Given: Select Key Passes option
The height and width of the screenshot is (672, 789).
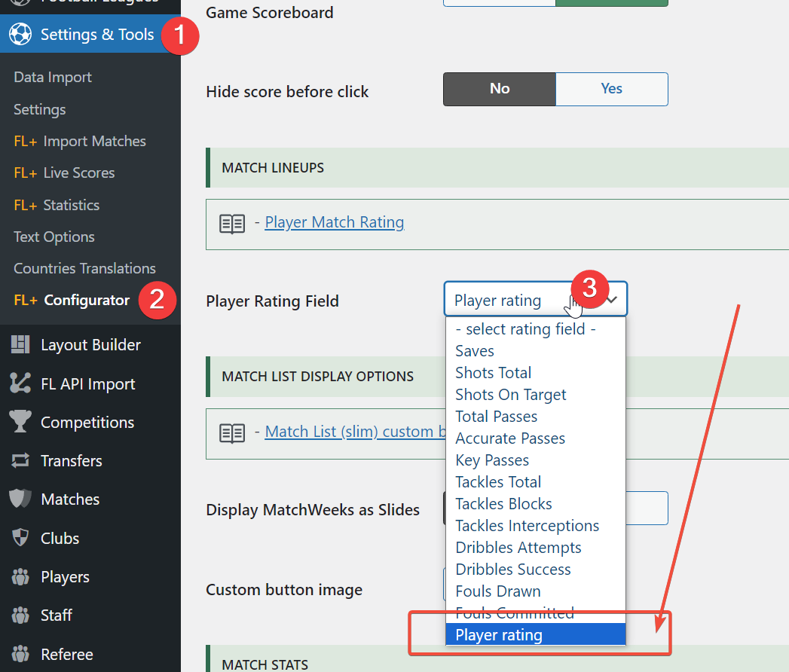Looking at the screenshot, I should click(x=535, y=460).
